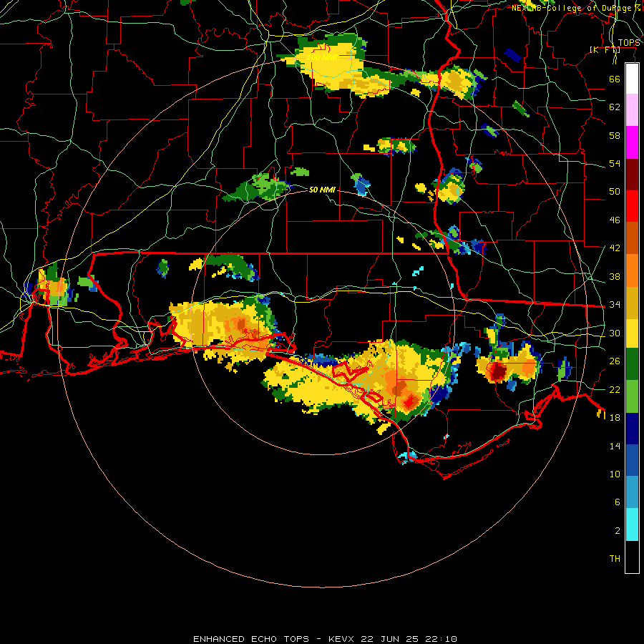Click the black TH threshold swatch
The height and width of the screenshot is (644, 644).
pyautogui.click(x=632, y=557)
